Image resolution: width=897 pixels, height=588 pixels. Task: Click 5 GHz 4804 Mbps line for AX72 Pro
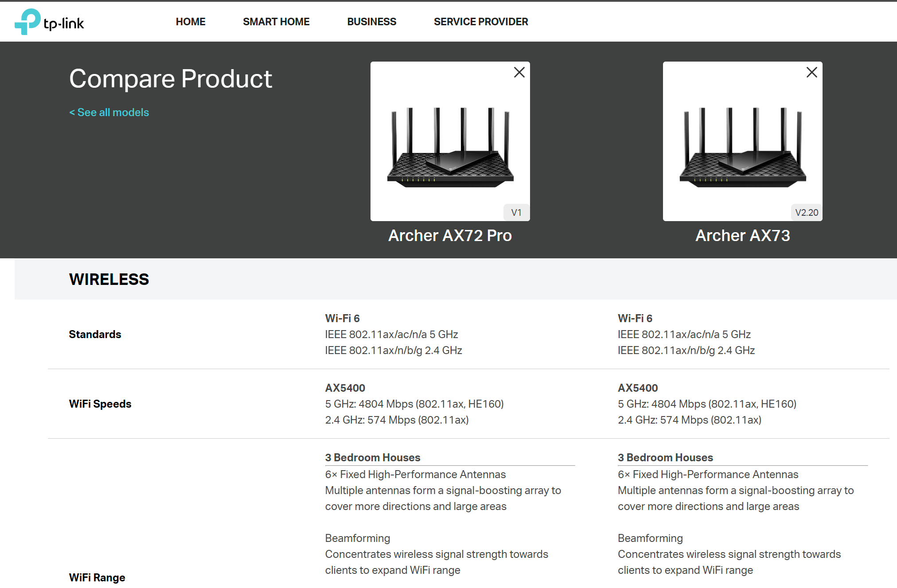[414, 404]
